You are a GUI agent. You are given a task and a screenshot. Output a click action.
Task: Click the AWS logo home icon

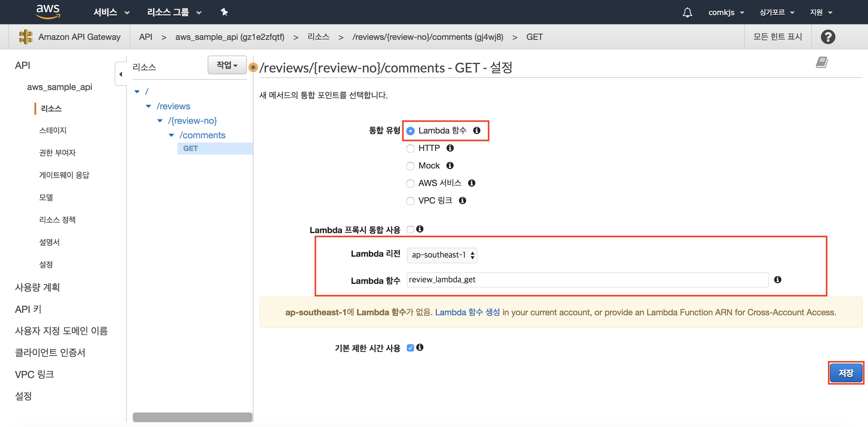click(48, 11)
